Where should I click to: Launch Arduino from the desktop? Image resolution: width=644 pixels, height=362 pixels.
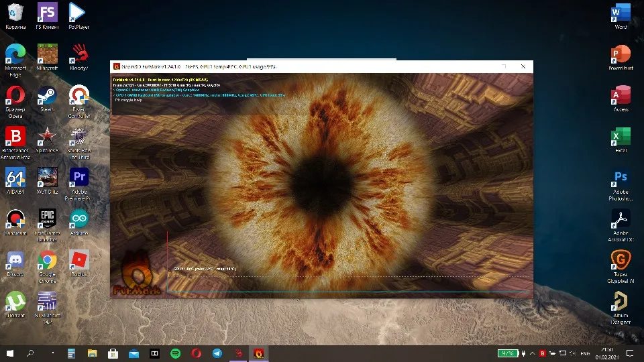click(79, 223)
